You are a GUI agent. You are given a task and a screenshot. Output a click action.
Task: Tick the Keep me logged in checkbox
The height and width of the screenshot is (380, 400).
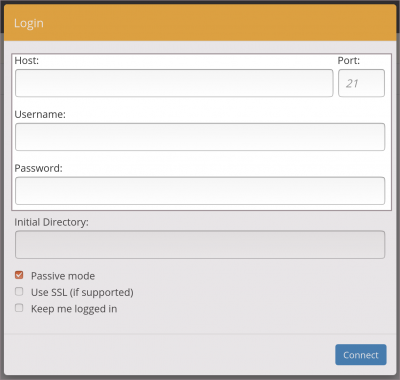tap(19, 308)
